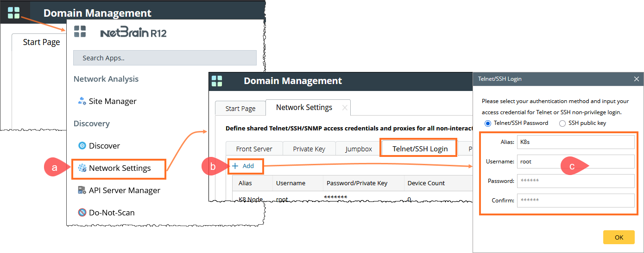
Task: Open Start Page tab in left window
Action: tap(42, 42)
